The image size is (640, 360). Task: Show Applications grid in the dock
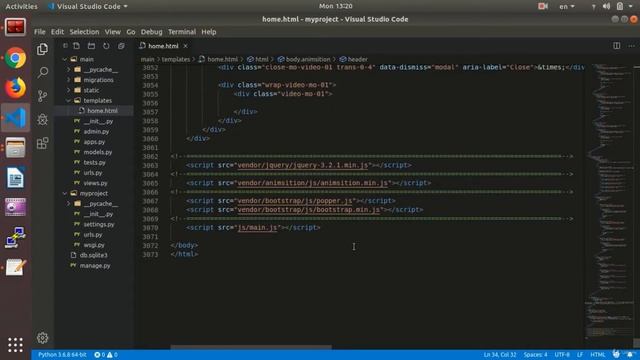[x=16, y=345]
